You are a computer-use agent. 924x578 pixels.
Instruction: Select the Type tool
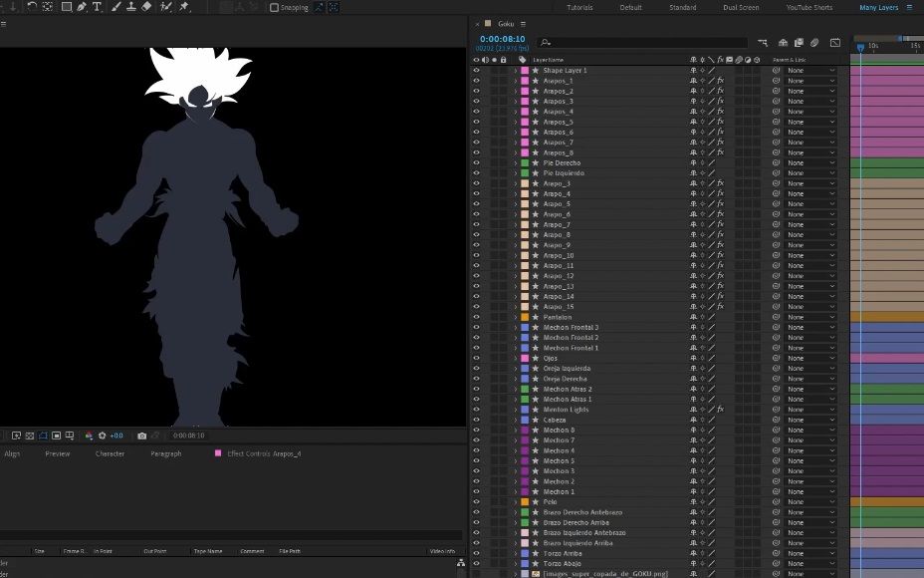(97, 7)
